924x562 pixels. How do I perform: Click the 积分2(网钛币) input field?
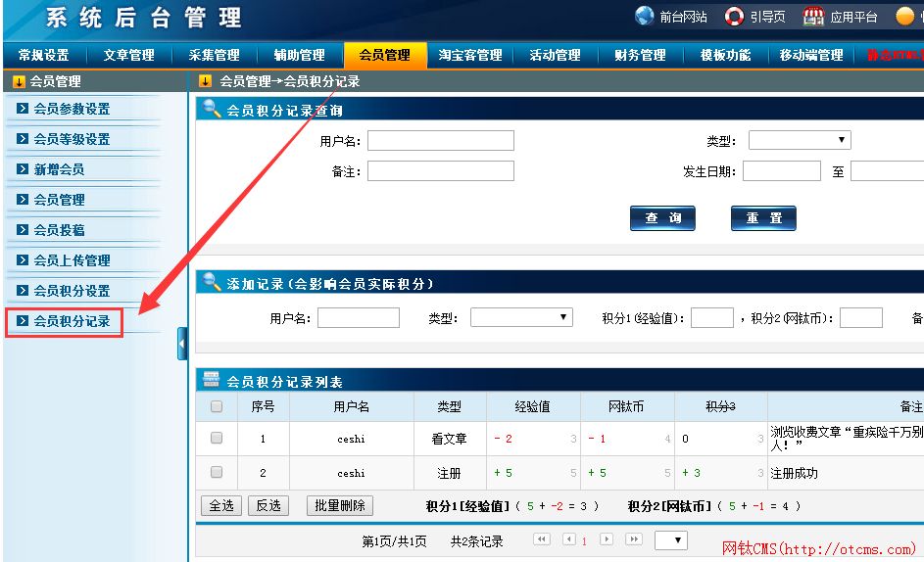pos(861,317)
